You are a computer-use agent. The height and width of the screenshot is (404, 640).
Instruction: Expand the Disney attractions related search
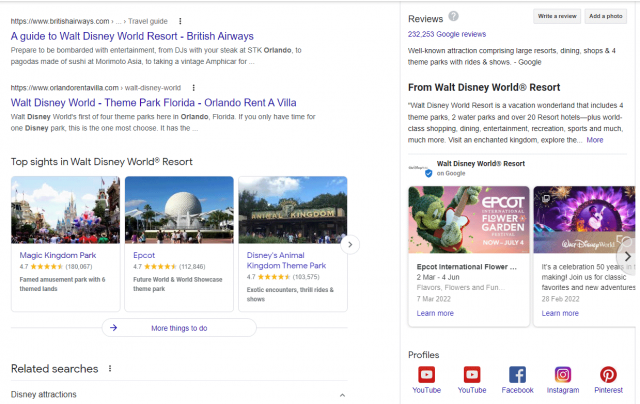pos(342,395)
